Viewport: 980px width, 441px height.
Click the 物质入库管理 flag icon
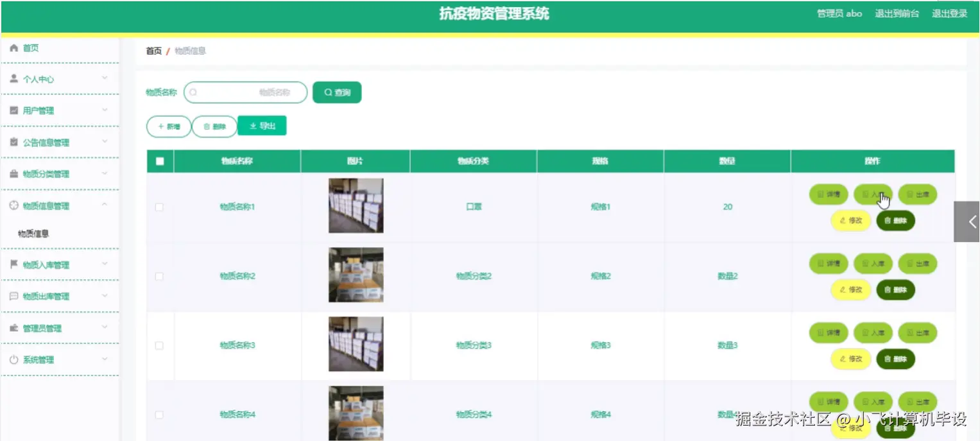(x=13, y=264)
